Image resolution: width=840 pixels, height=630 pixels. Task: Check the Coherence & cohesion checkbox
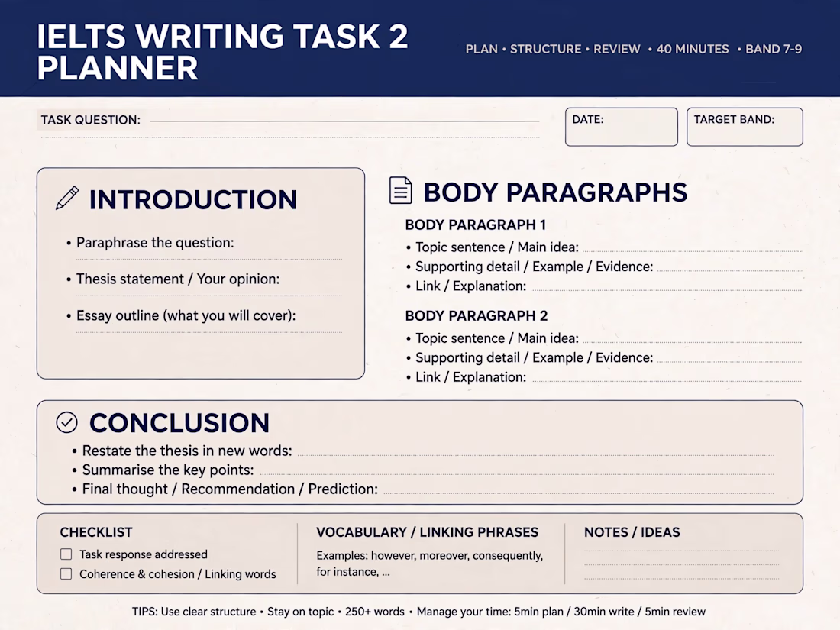[x=66, y=573]
